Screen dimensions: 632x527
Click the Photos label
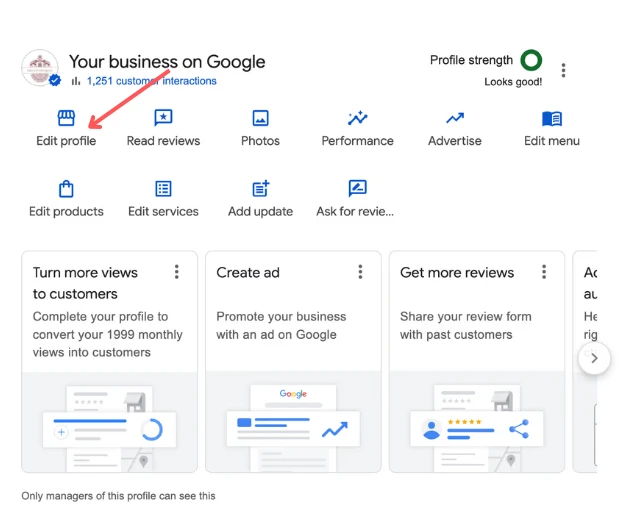[260, 141]
